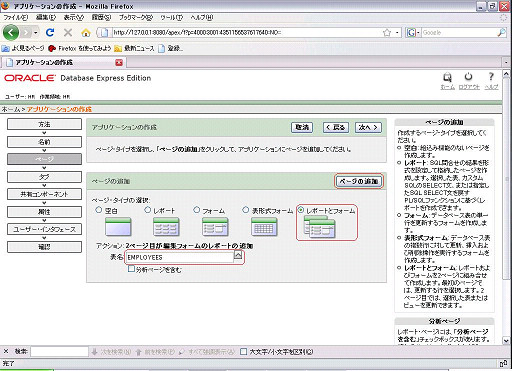Close the find bar X icon
512x371 pixels.
(6, 351)
